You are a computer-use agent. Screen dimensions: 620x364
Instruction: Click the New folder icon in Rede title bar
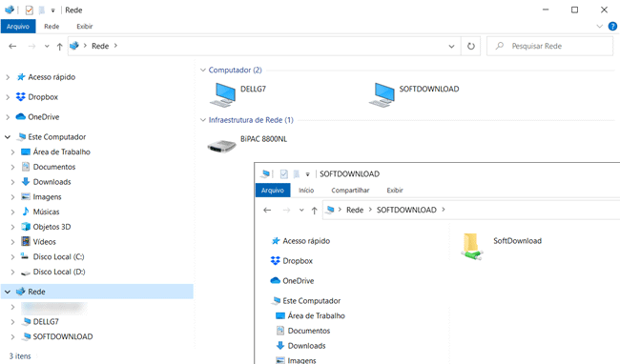click(x=42, y=10)
